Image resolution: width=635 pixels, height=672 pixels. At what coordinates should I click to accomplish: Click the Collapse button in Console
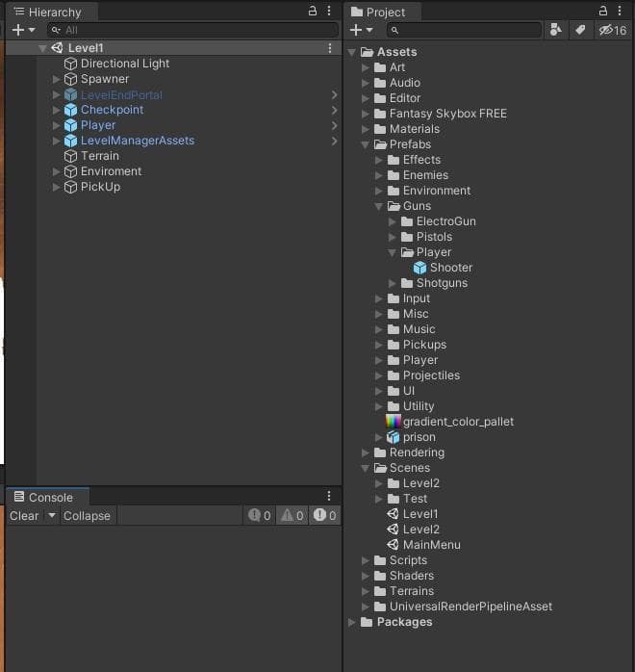[x=87, y=516]
